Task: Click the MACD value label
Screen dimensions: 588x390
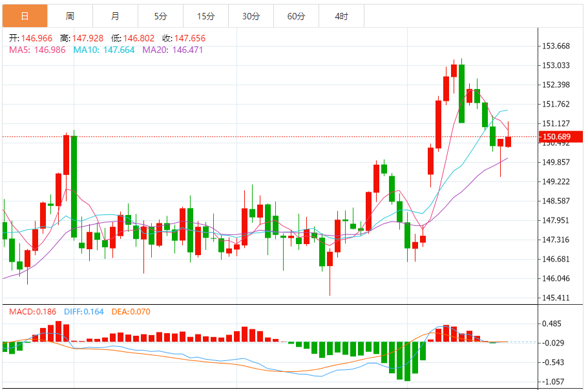Action: click(34, 312)
